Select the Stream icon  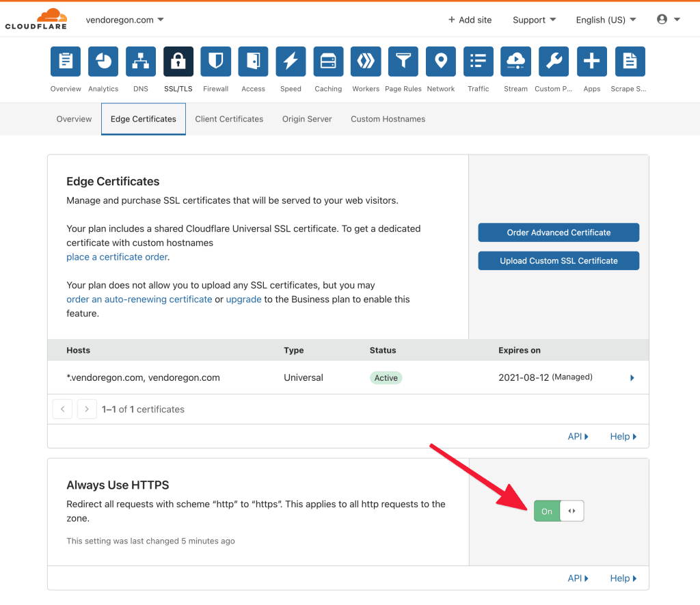pos(515,61)
